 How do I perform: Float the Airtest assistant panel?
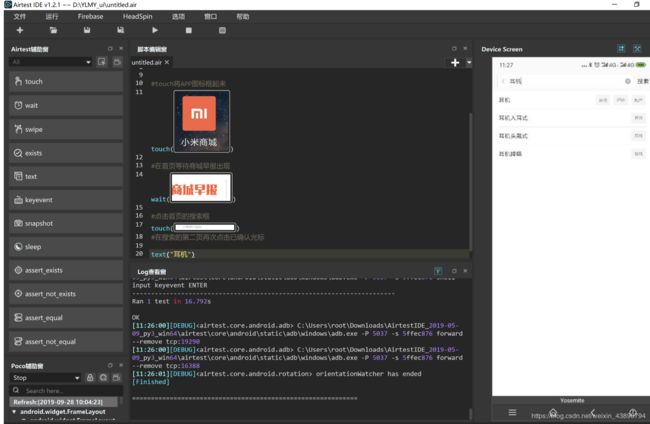pos(110,48)
